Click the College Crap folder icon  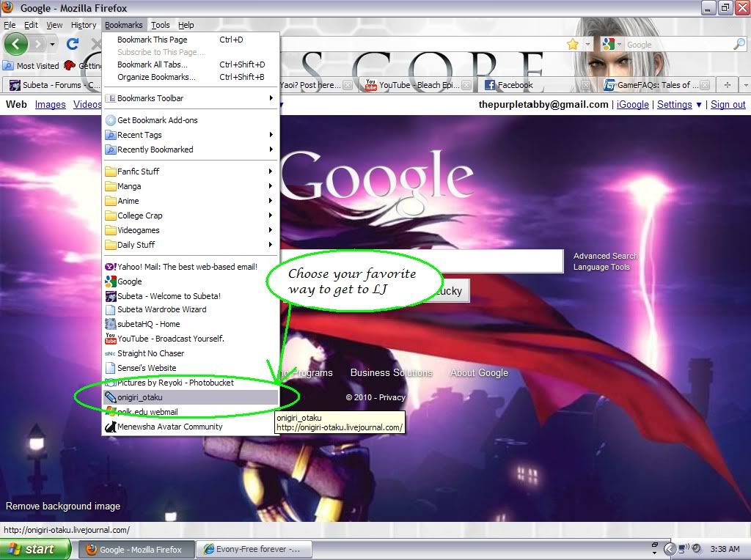(x=111, y=215)
